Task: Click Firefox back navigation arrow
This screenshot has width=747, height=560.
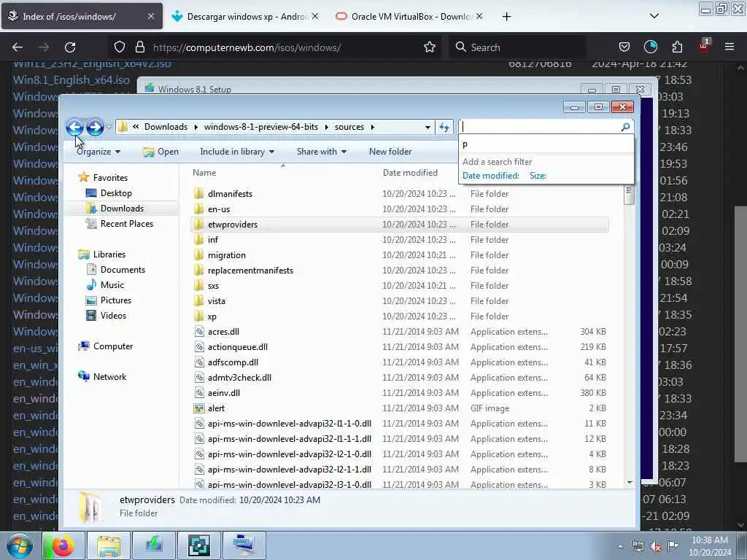Action: (18, 47)
